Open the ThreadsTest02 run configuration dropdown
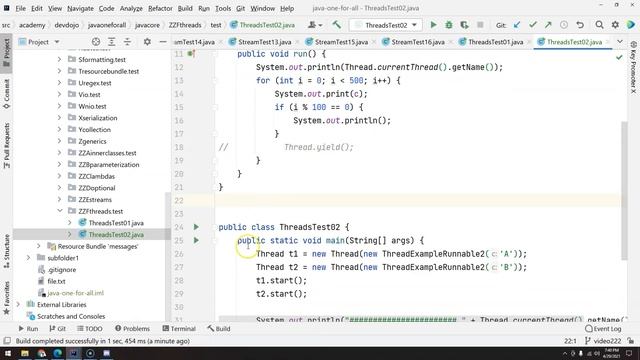Viewport: 640px width, 360px height. pos(386,25)
